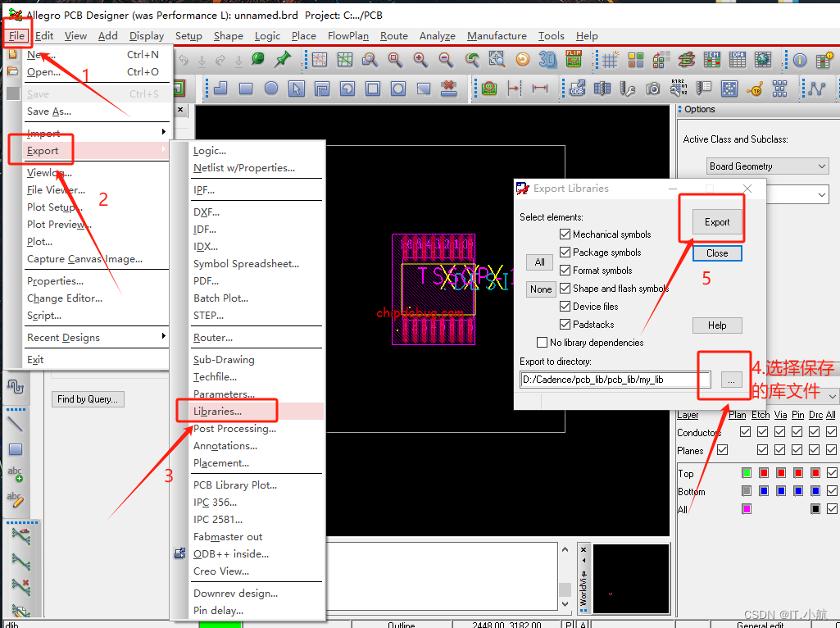Expand the Recent Designs submenu

click(x=95, y=337)
